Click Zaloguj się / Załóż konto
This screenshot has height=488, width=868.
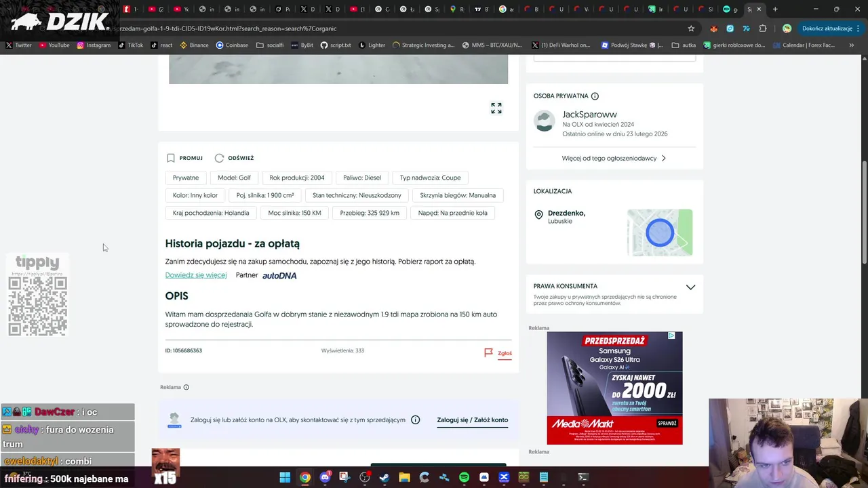pos(473,420)
